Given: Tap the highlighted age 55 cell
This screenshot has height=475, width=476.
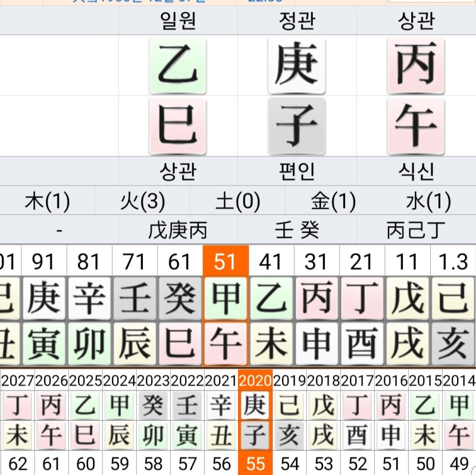Looking at the screenshot, I should tap(255, 463).
